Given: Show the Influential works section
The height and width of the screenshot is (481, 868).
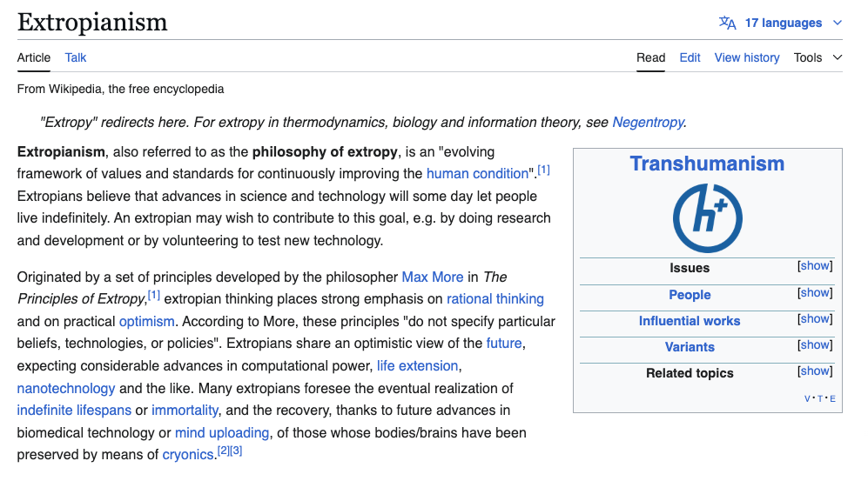Looking at the screenshot, I should (815, 319).
